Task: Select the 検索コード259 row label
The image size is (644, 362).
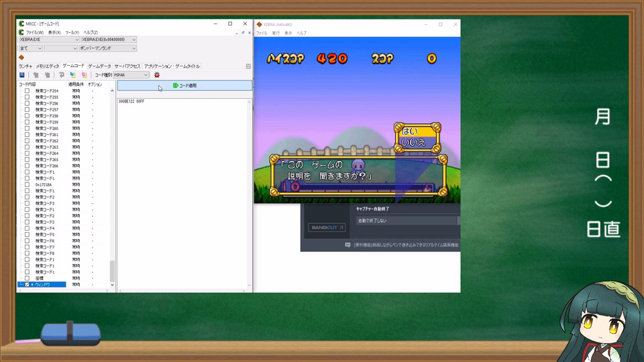Action: 47,122
